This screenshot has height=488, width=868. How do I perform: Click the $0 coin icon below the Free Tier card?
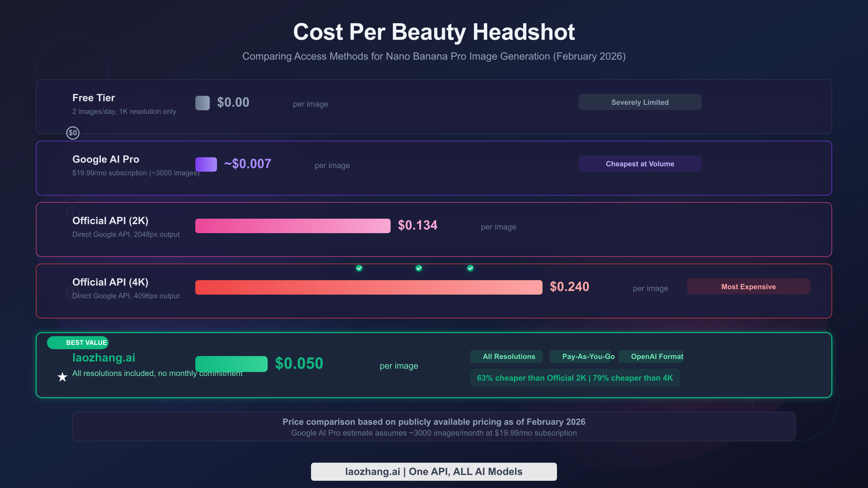[x=73, y=133]
